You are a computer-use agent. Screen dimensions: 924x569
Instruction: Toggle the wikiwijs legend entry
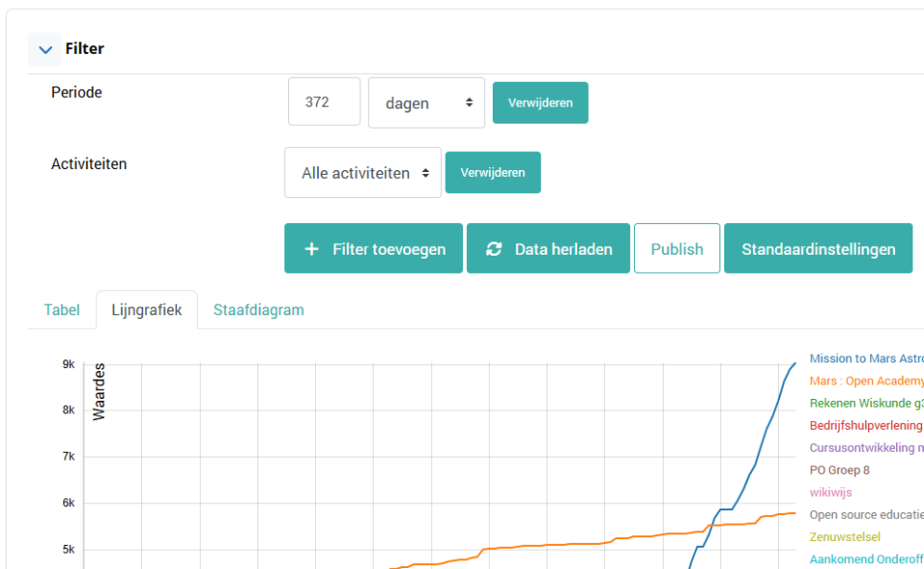831,492
